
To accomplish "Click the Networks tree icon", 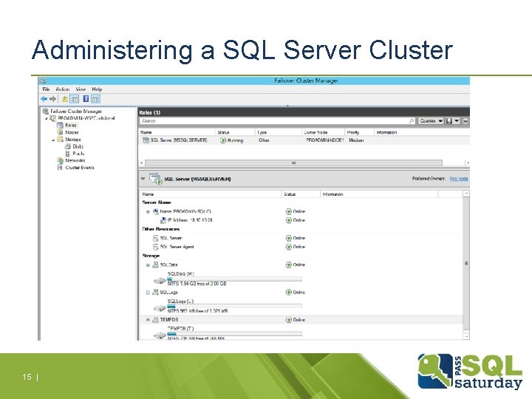I will (60, 160).
